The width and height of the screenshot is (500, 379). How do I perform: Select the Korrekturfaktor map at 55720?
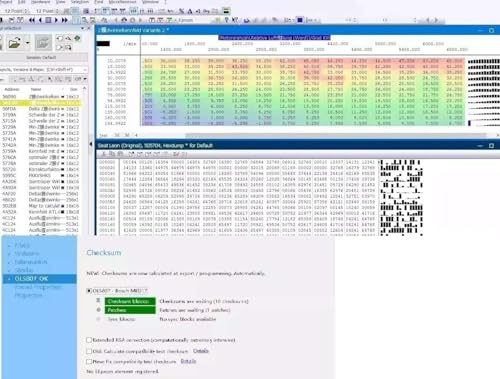tap(40, 169)
